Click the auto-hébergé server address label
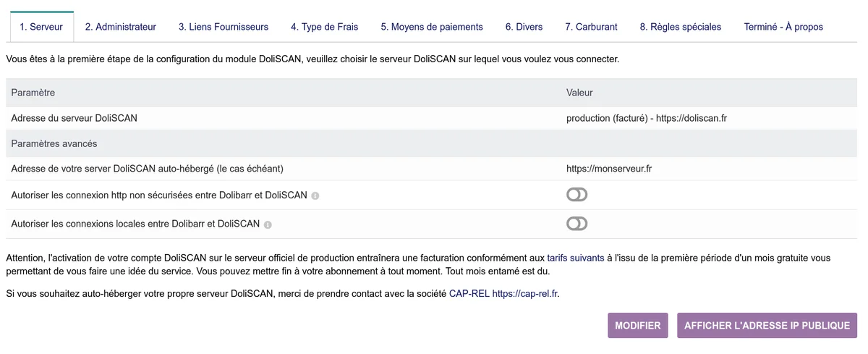This screenshot has width=868, height=354. point(147,169)
